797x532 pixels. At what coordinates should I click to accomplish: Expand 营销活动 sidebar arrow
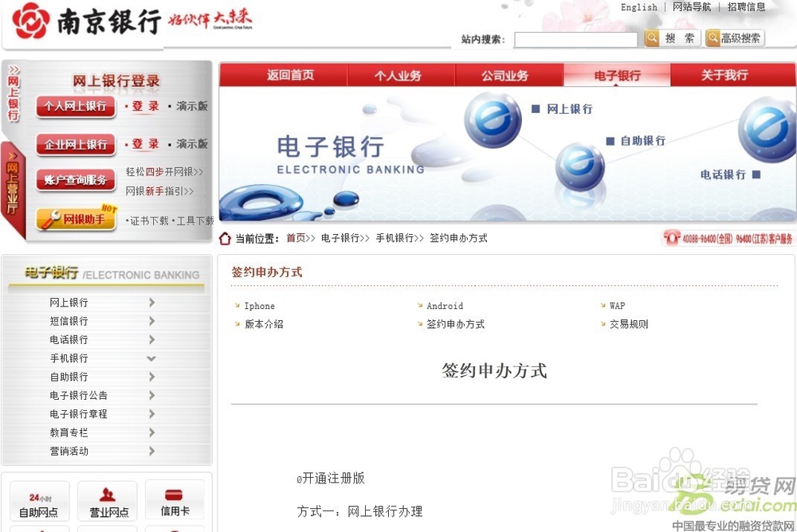[x=152, y=451]
